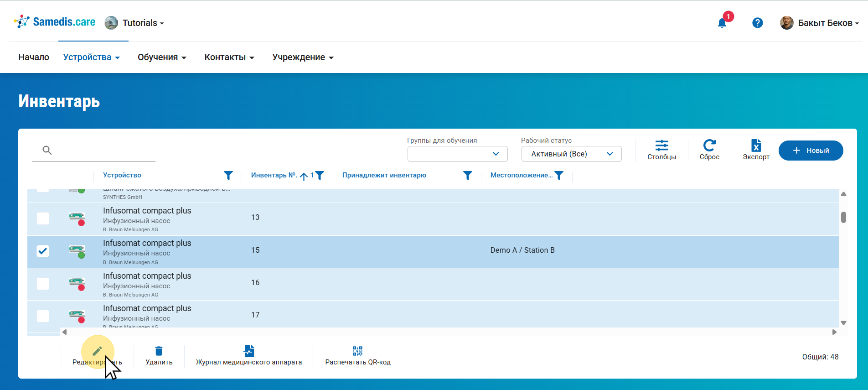Open the help question mark icon
The width and height of the screenshot is (868, 390).
pos(758,23)
